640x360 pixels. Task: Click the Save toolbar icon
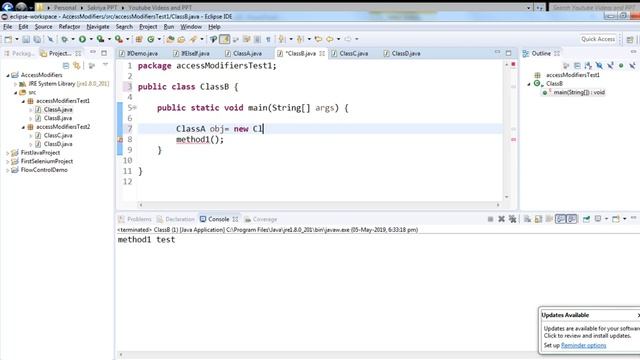click(26, 39)
